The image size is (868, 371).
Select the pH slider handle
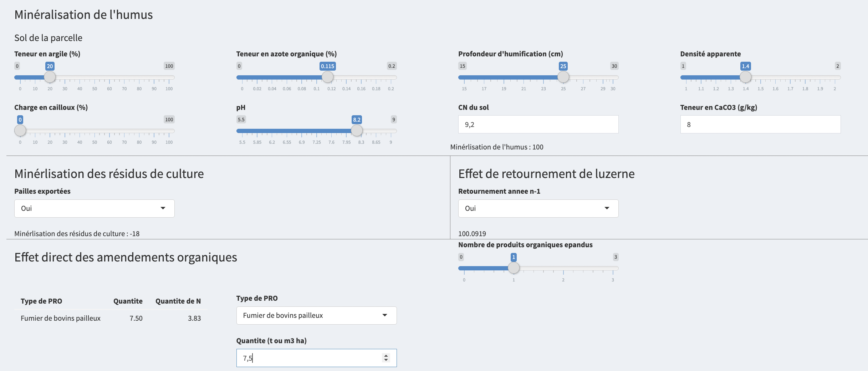tap(357, 131)
